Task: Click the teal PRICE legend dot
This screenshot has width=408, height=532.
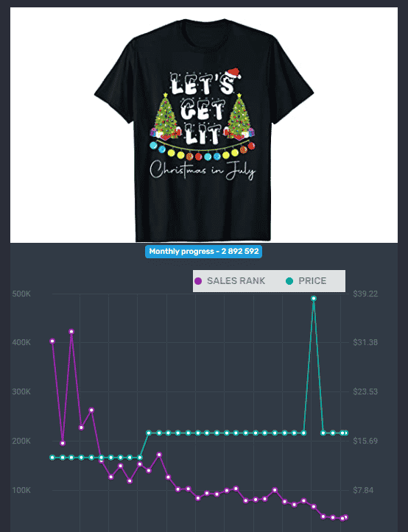Action: 289,281
